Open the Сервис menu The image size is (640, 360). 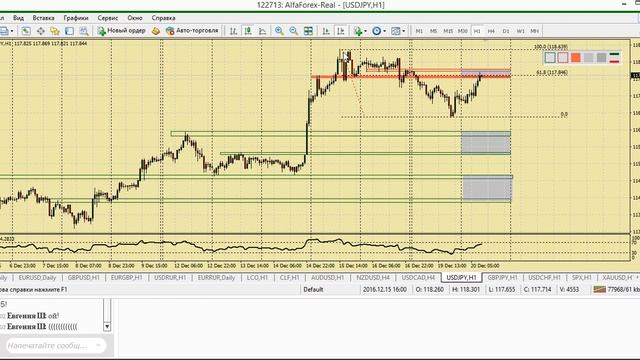tap(108, 18)
